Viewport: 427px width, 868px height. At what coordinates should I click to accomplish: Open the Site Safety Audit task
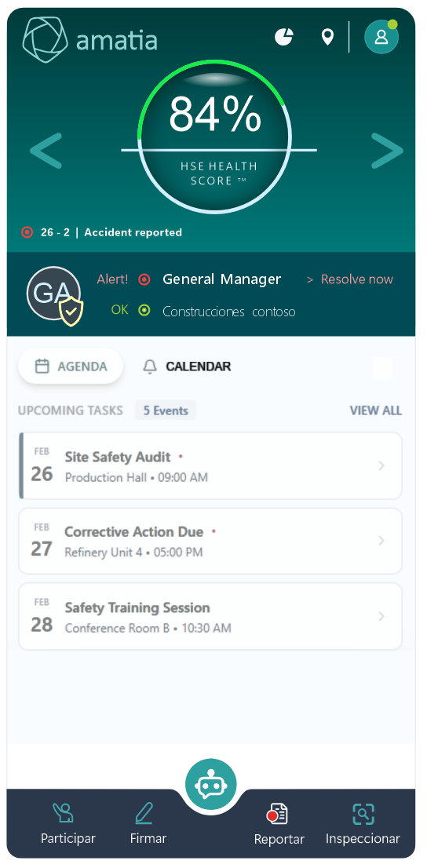210,466
